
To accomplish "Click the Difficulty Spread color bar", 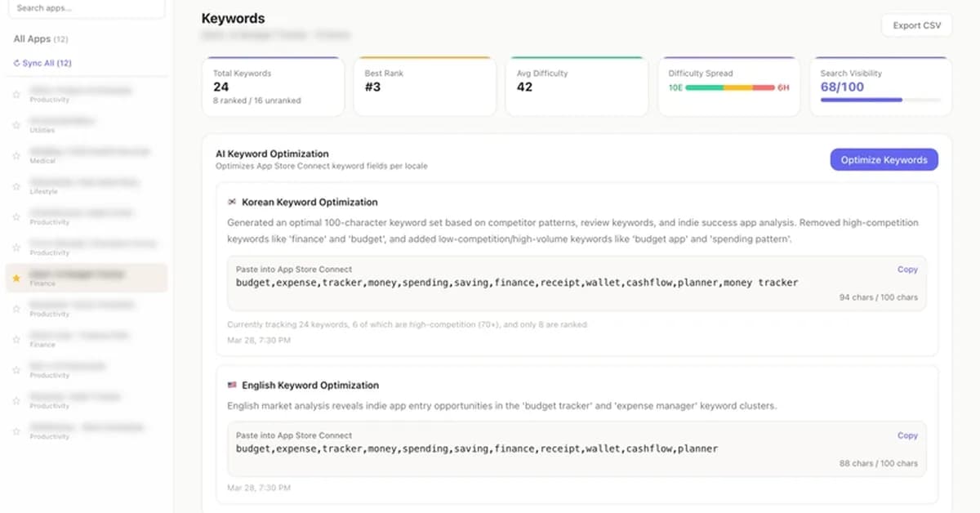I will click(729, 87).
